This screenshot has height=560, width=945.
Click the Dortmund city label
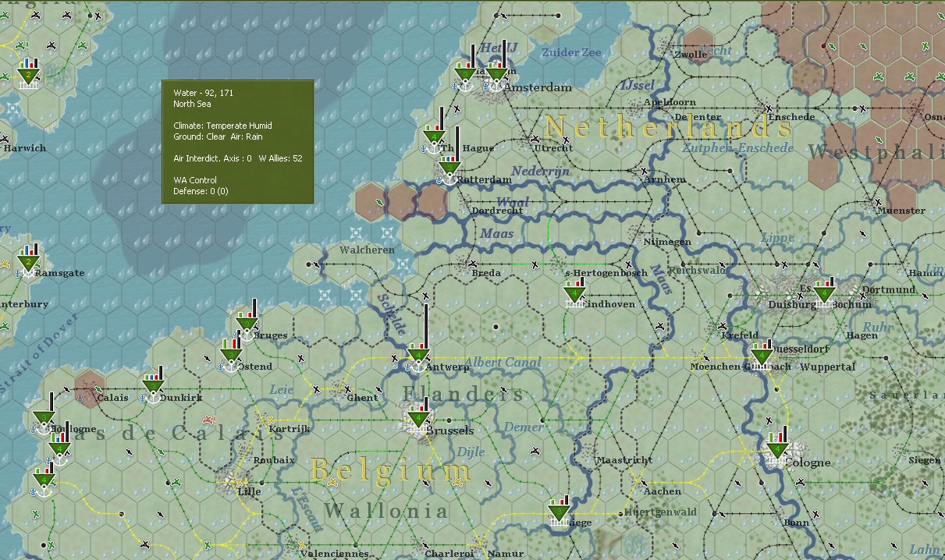[889, 289]
